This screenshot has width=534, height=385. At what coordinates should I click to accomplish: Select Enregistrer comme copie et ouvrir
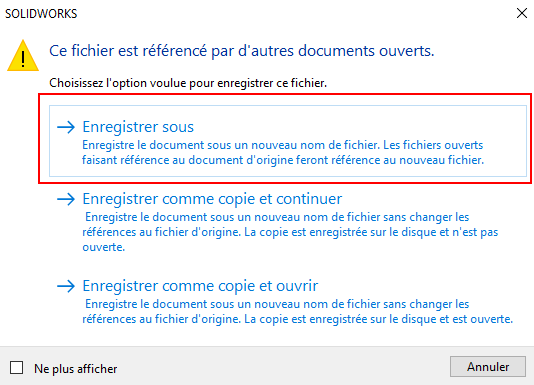200,286
